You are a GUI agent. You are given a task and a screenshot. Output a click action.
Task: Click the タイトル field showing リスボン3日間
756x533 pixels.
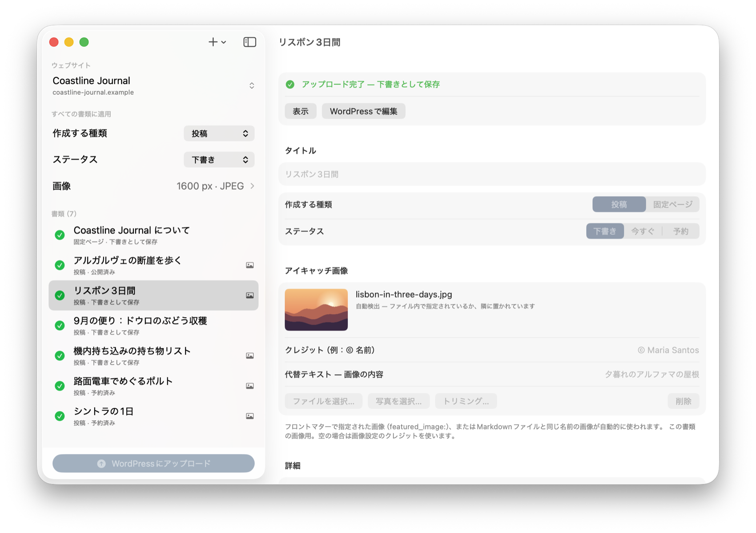[x=492, y=174]
